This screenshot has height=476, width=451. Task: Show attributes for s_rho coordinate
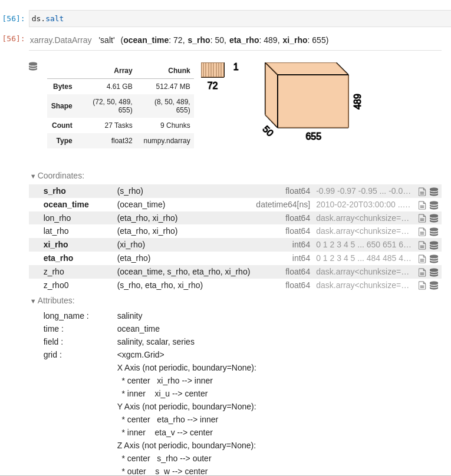click(x=422, y=191)
